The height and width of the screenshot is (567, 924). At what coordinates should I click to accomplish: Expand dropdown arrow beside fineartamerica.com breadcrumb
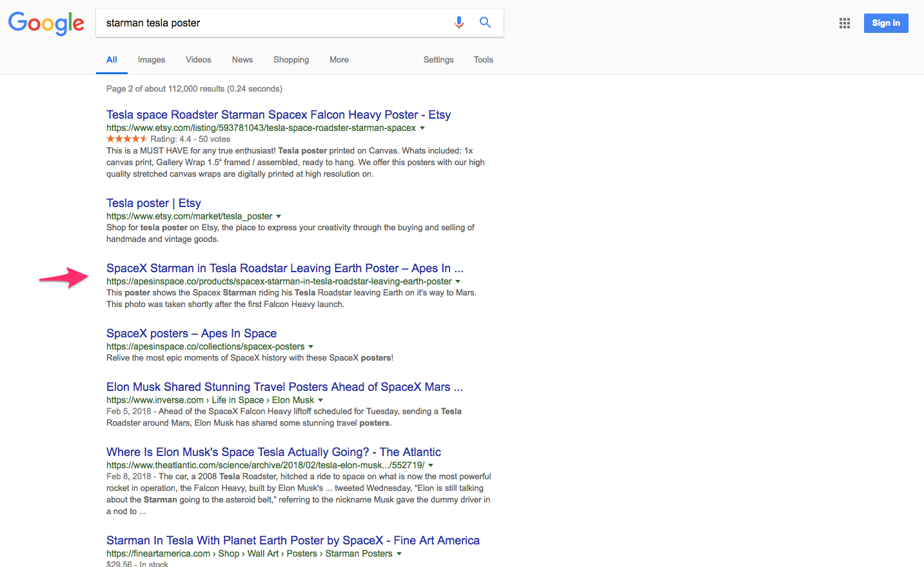pyautogui.click(x=399, y=554)
